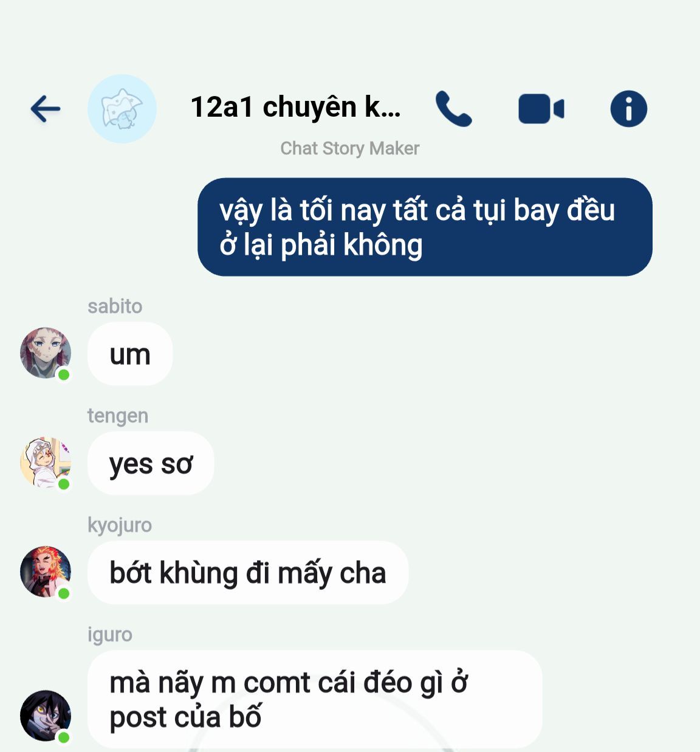View sabito's profile picture
This screenshot has height=752, width=700.
coord(46,353)
